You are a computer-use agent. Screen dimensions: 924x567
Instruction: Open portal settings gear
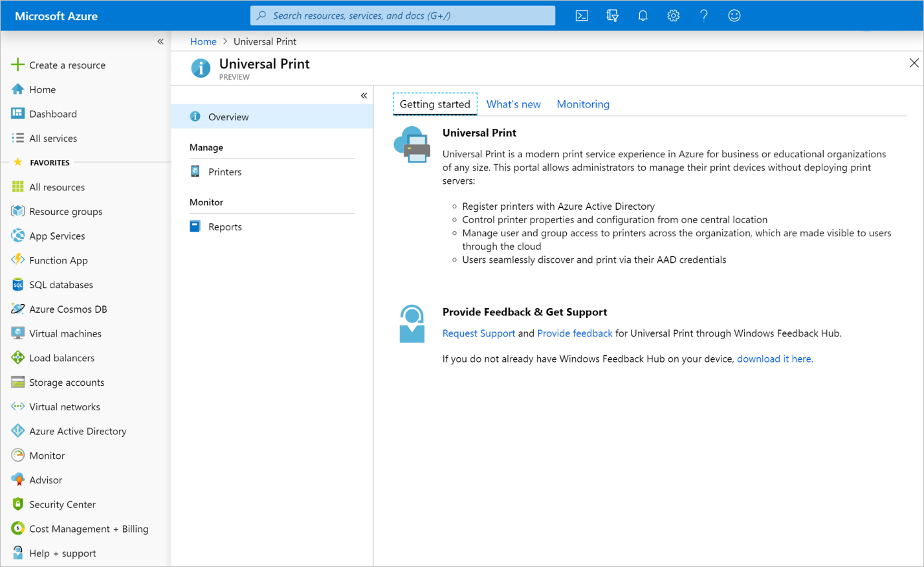pos(673,16)
